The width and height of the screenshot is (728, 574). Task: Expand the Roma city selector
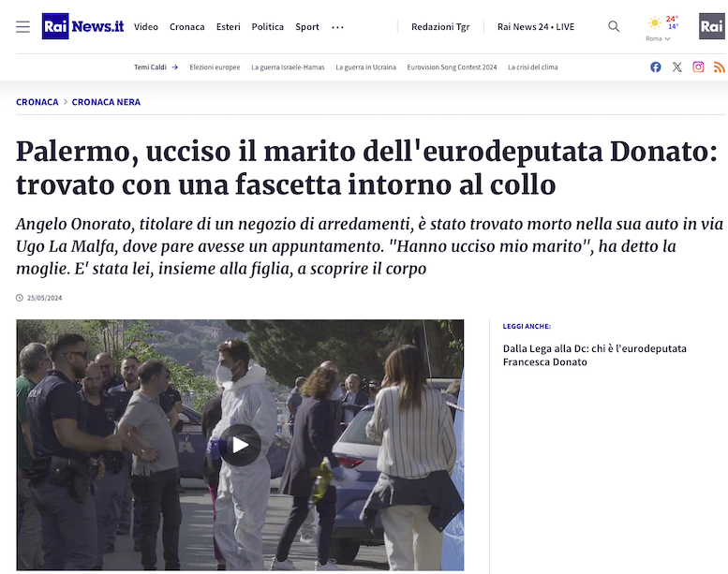click(658, 38)
